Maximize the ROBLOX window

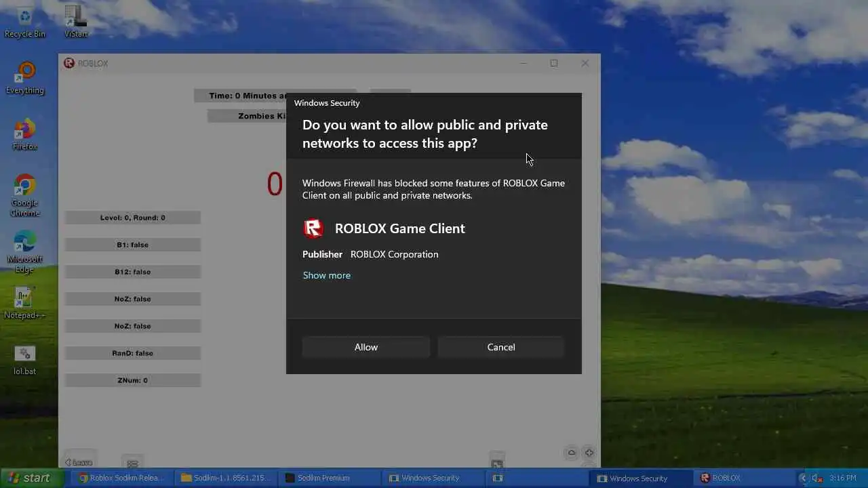[x=554, y=63]
